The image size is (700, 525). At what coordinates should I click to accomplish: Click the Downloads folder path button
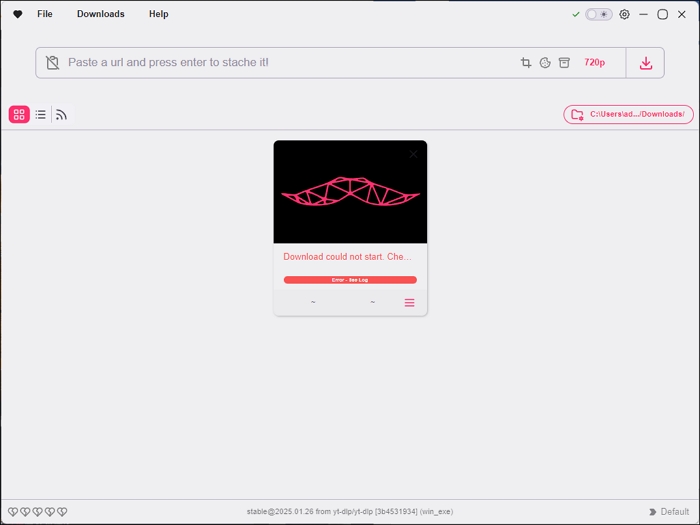tap(628, 115)
